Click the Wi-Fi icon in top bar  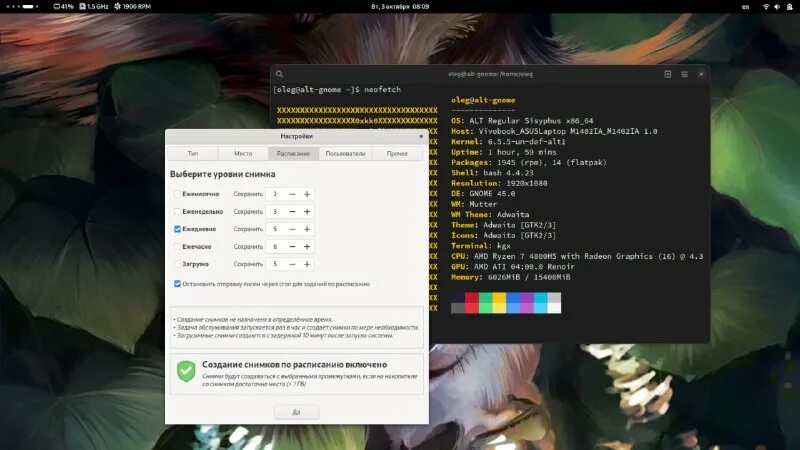[x=766, y=7]
